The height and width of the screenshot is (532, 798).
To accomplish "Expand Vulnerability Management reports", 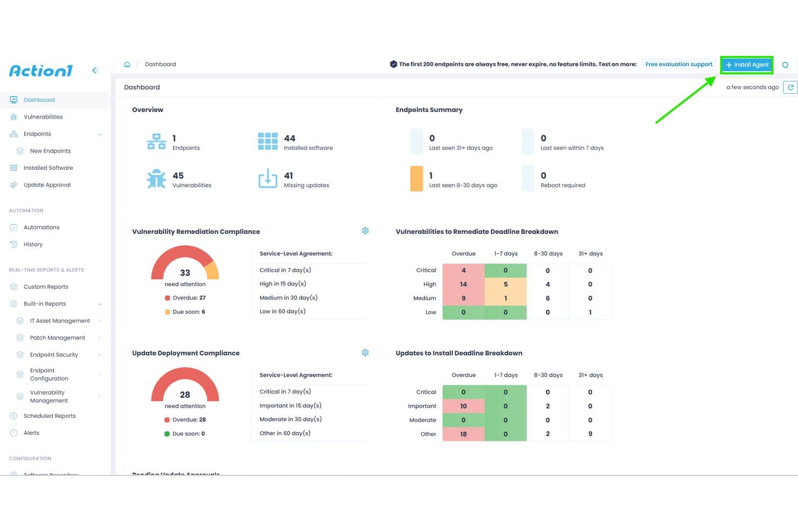I will pyautogui.click(x=100, y=396).
